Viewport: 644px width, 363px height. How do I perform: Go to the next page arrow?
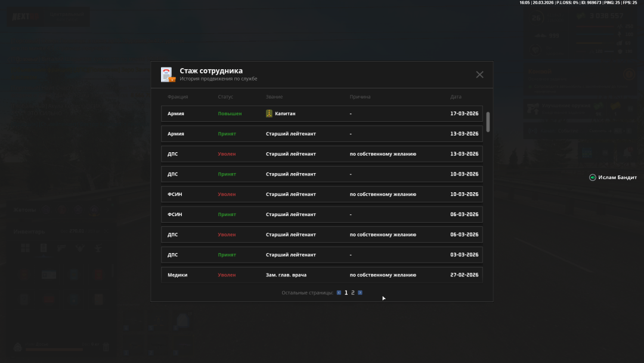[x=360, y=293]
